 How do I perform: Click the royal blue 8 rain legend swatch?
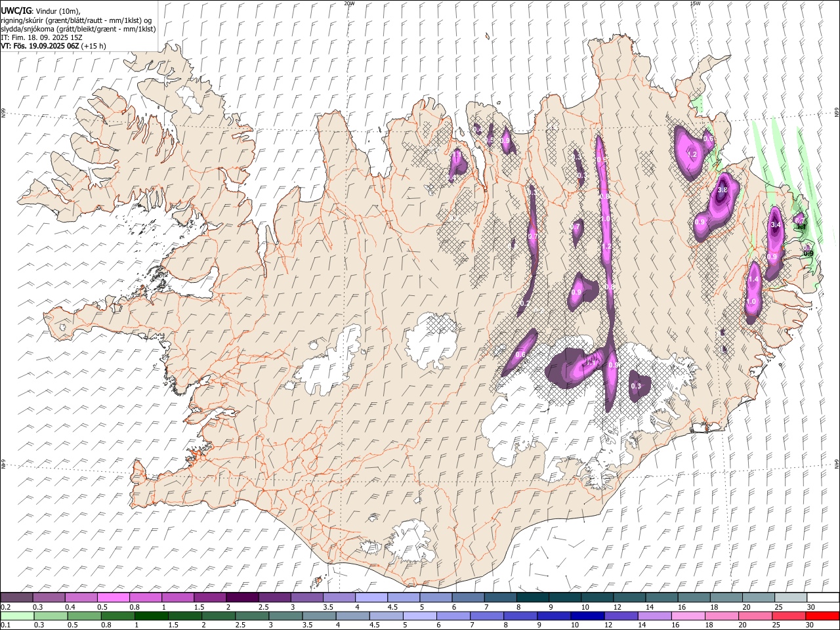click(x=520, y=616)
